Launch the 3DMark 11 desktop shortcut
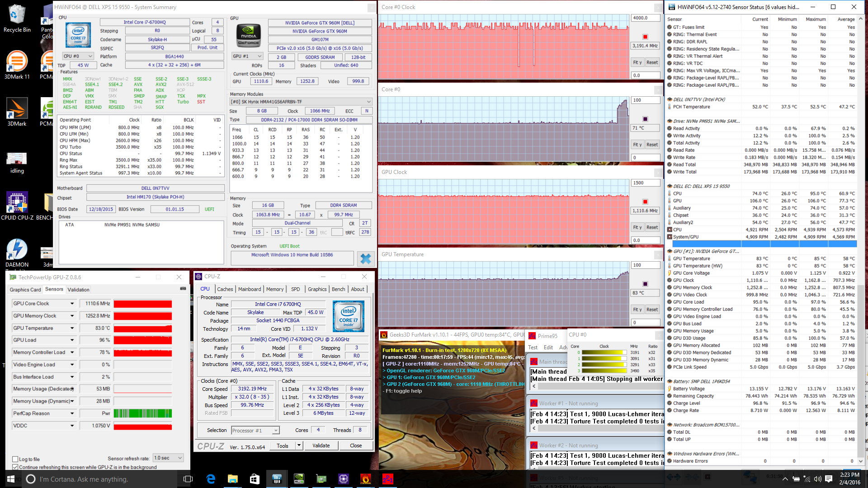The height and width of the screenshot is (488, 868). [x=17, y=64]
